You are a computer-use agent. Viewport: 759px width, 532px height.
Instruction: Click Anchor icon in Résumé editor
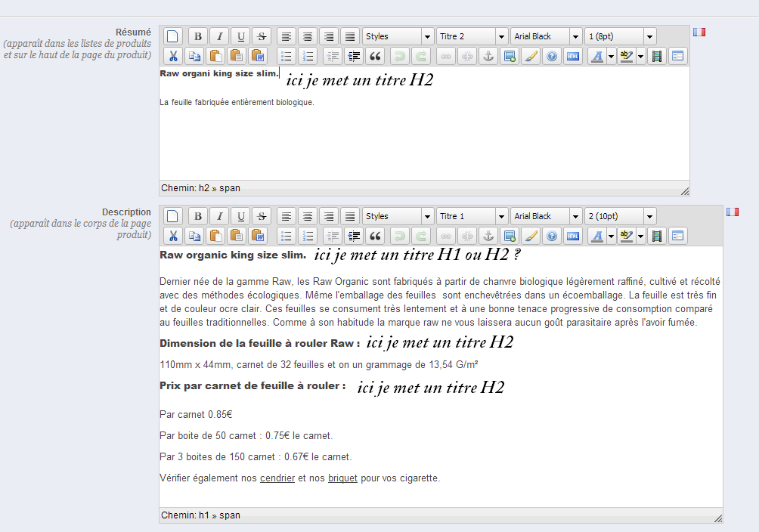tap(488, 56)
